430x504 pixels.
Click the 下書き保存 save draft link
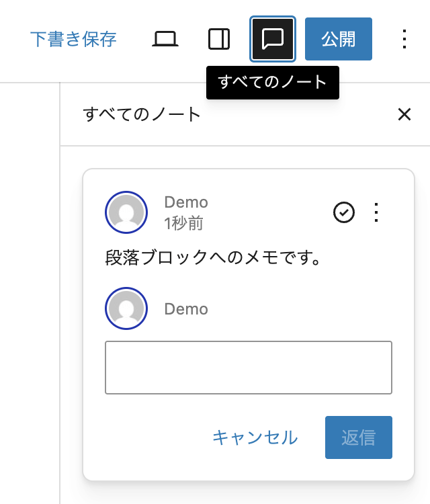point(73,39)
